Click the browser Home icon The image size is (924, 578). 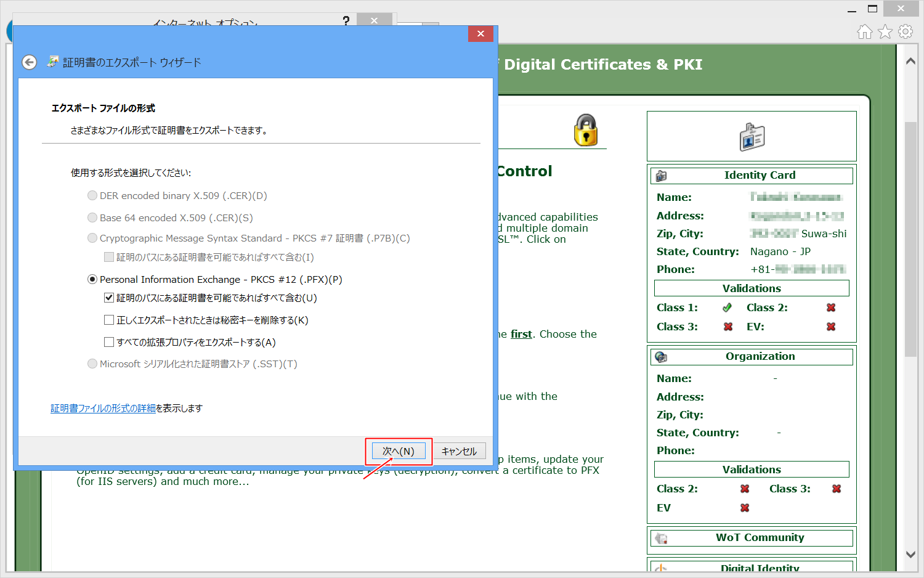[865, 32]
